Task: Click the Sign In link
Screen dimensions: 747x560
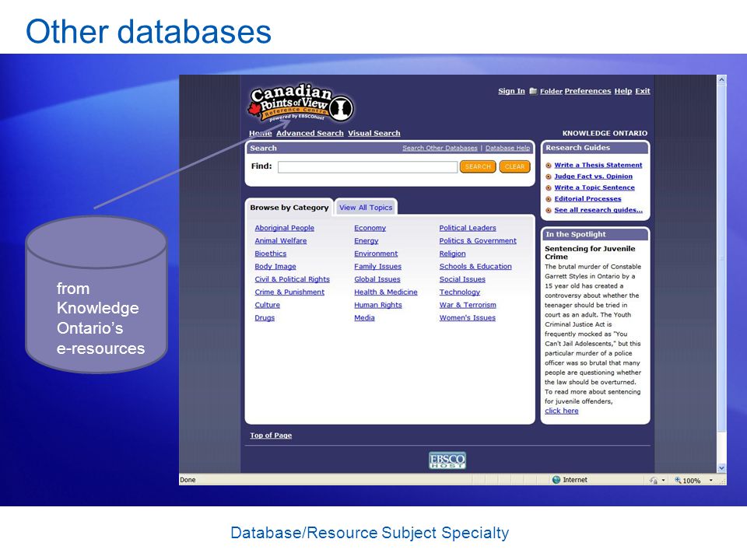Action: click(511, 91)
